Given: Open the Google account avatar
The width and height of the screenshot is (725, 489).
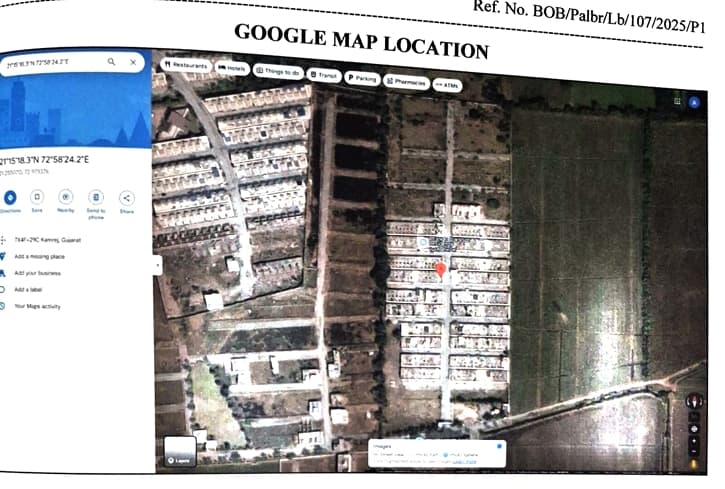Looking at the screenshot, I should tap(694, 103).
